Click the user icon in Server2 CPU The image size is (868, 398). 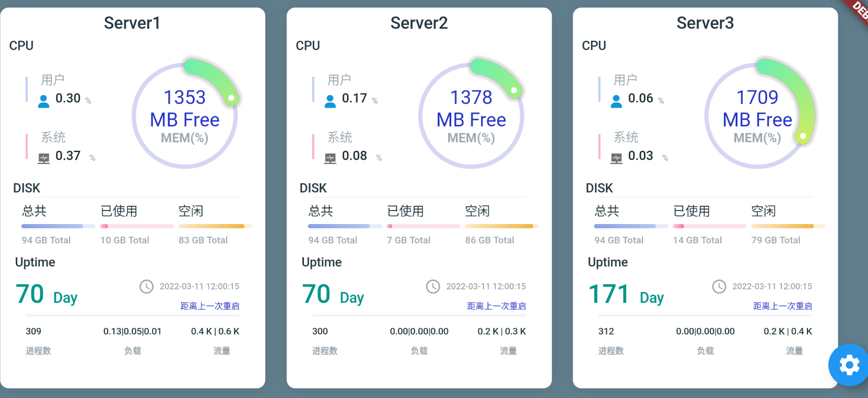(x=330, y=101)
